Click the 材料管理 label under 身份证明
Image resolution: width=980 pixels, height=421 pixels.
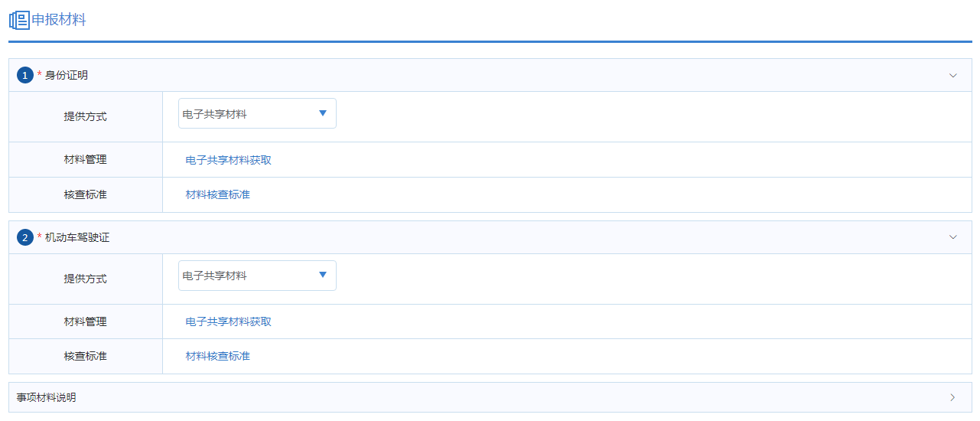click(x=85, y=160)
